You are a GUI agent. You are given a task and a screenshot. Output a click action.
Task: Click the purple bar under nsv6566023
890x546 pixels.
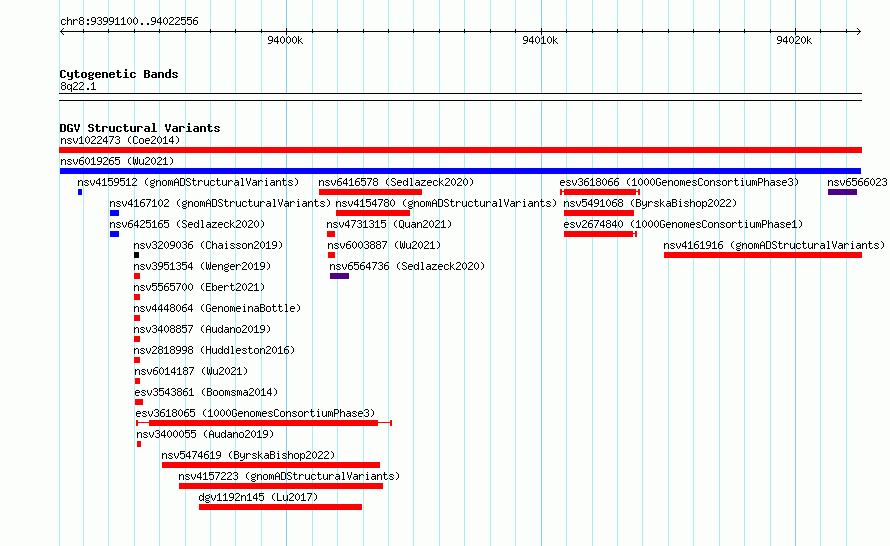(x=842, y=192)
